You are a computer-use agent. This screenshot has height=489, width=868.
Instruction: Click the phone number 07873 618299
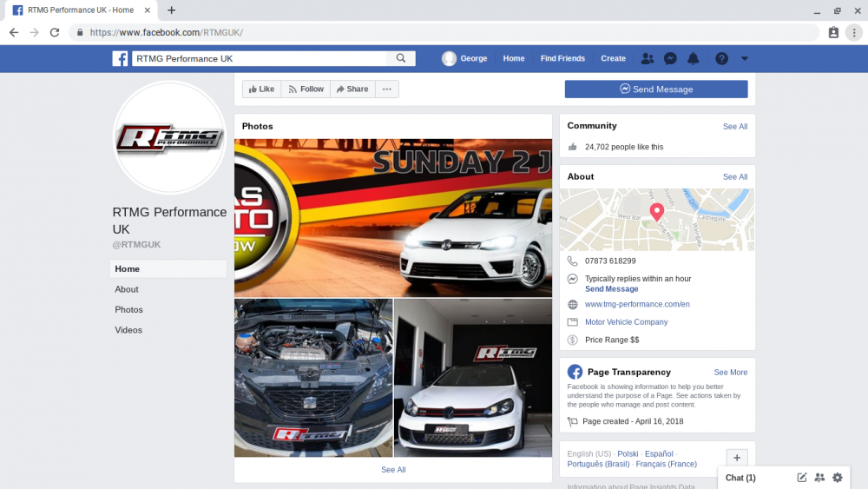[610, 261]
